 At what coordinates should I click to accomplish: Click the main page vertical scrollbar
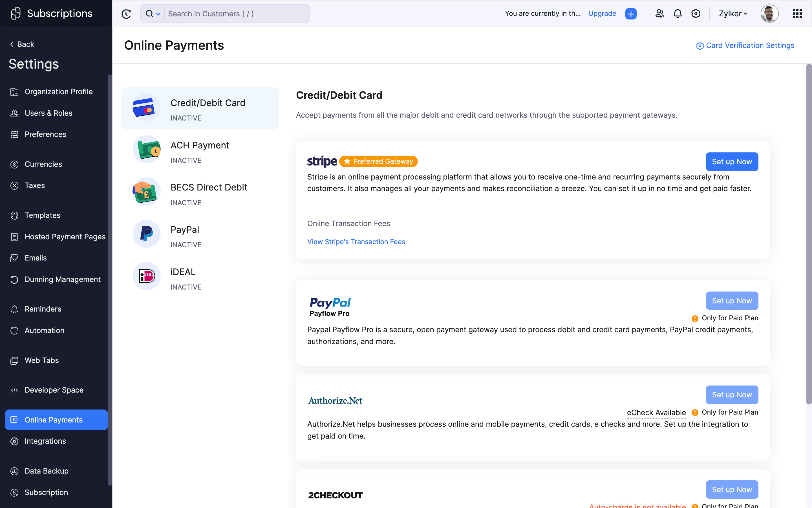tap(809, 234)
